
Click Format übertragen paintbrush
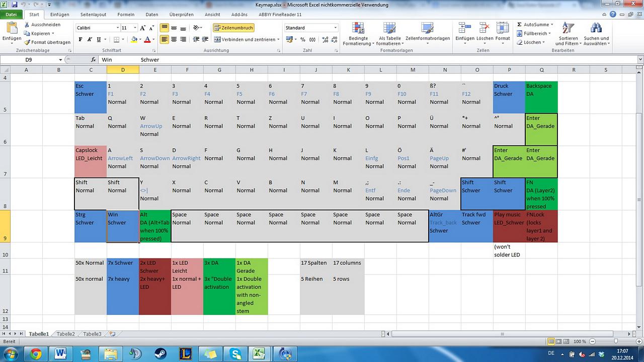(x=27, y=42)
